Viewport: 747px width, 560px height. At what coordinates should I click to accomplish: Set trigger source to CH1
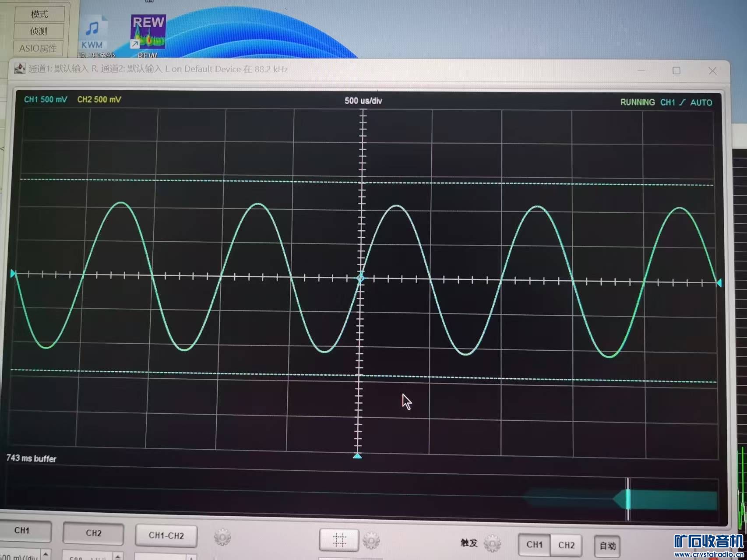[x=534, y=545]
